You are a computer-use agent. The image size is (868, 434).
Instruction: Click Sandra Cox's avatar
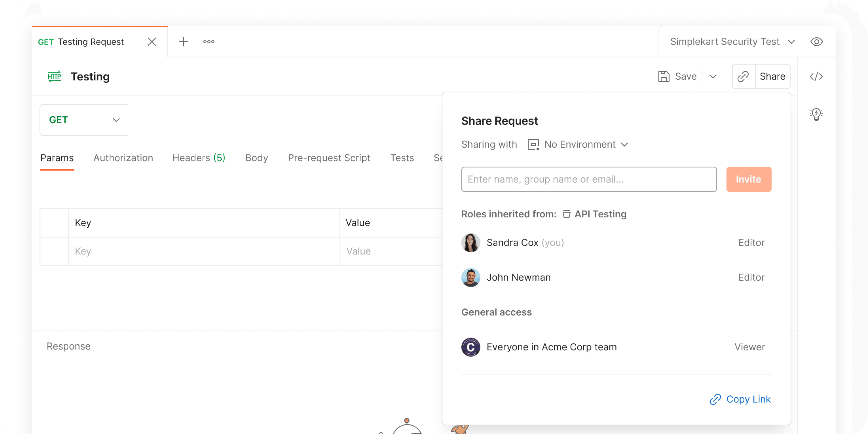tap(470, 243)
